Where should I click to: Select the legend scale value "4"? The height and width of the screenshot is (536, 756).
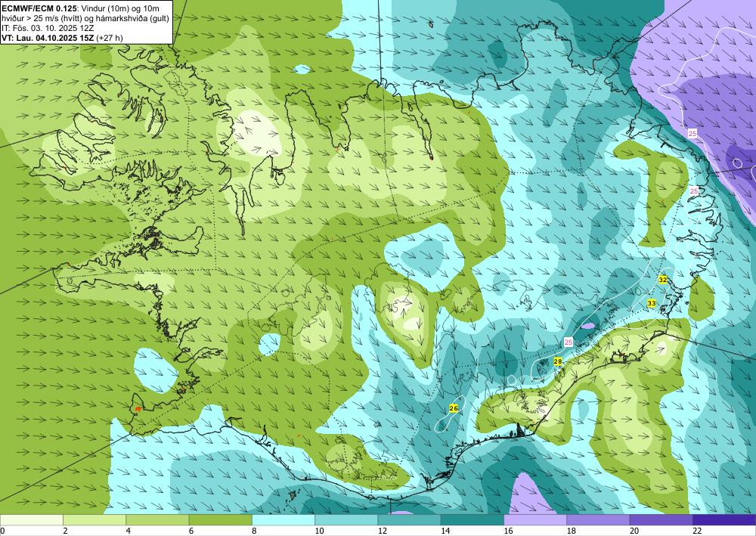click(128, 531)
